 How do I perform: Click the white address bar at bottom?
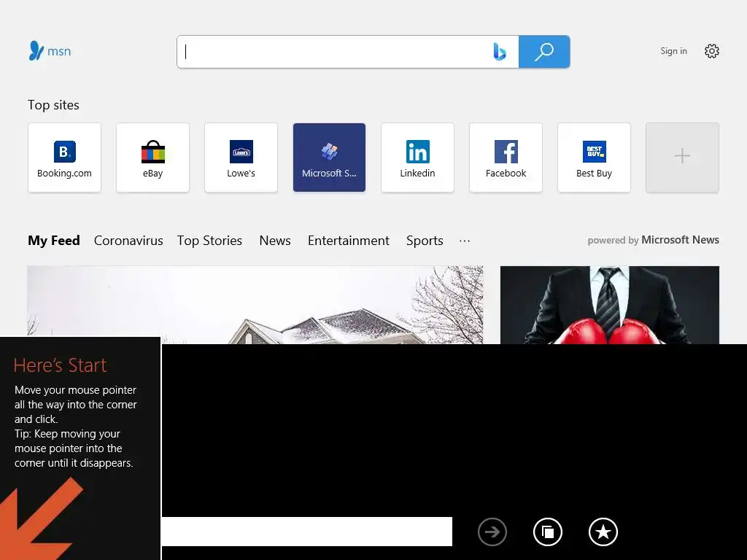pyautogui.click(x=307, y=532)
